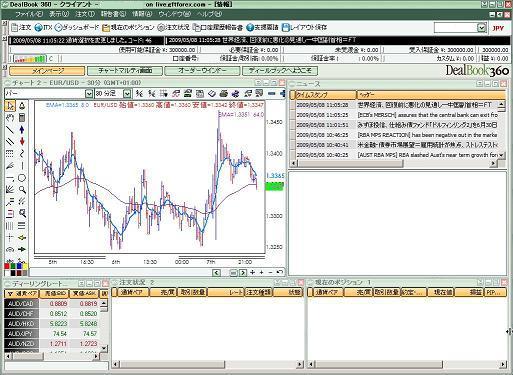This screenshot has height=375, width=513.
Task: Switch to メインページ tab
Action: pos(47,71)
